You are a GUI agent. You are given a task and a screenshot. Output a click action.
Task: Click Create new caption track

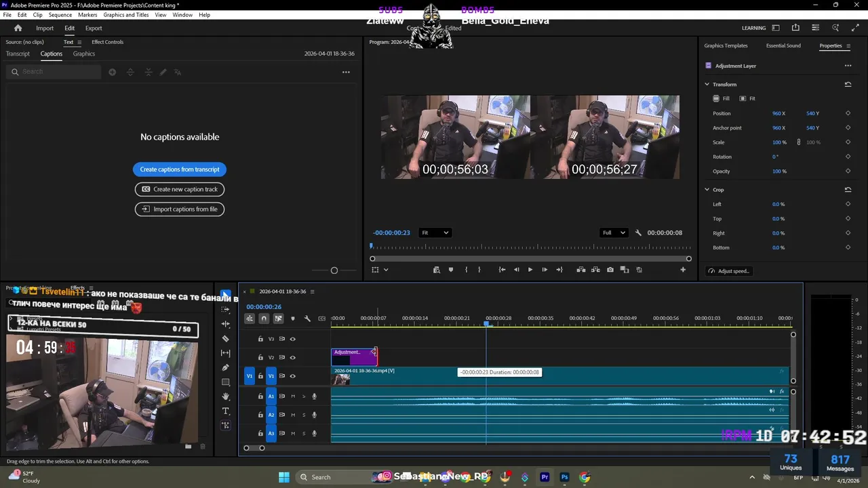pyautogui.click(x=180, y=189)
